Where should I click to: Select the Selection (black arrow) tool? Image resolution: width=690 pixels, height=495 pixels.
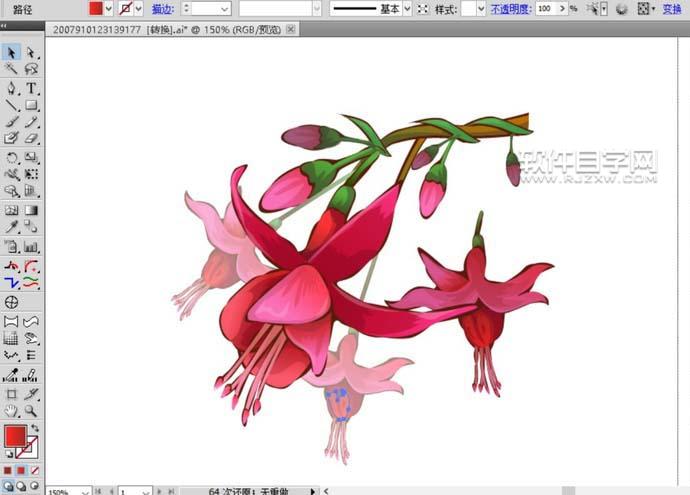[12, 52]
